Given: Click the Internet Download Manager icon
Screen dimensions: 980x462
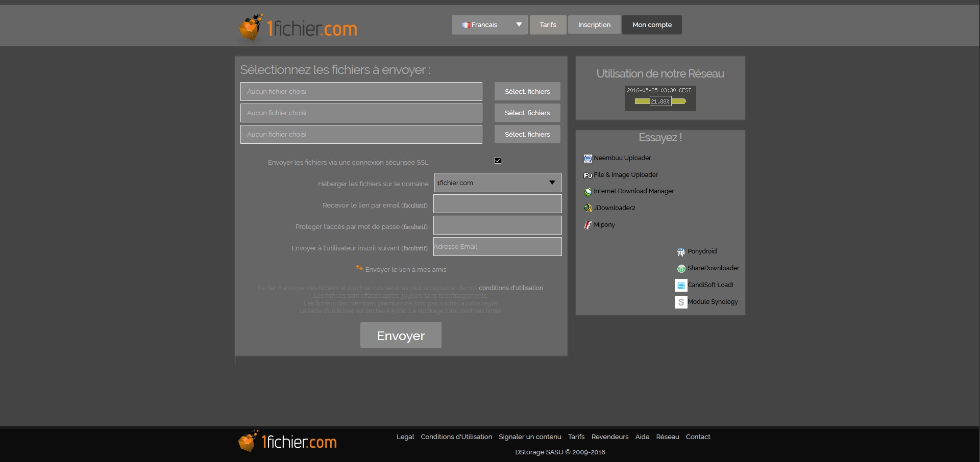Looking at the screenshot, I should (x=588, y=192).
